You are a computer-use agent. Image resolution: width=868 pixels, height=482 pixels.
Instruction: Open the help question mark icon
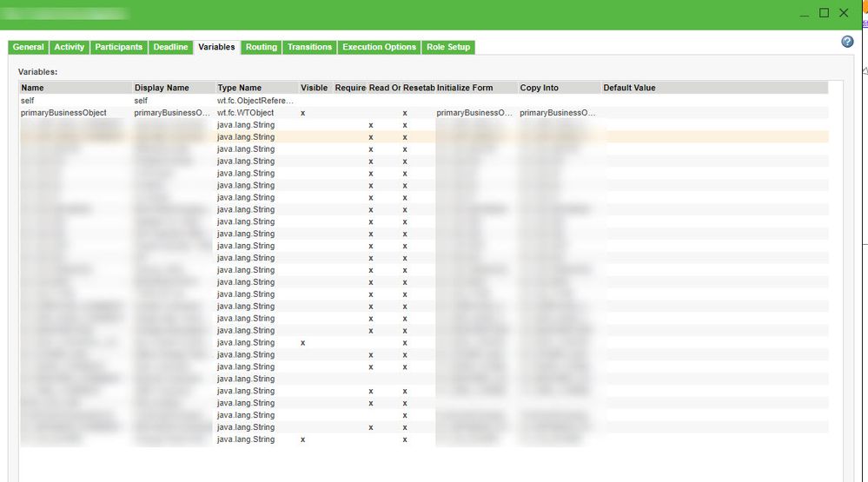click(847, 42)
